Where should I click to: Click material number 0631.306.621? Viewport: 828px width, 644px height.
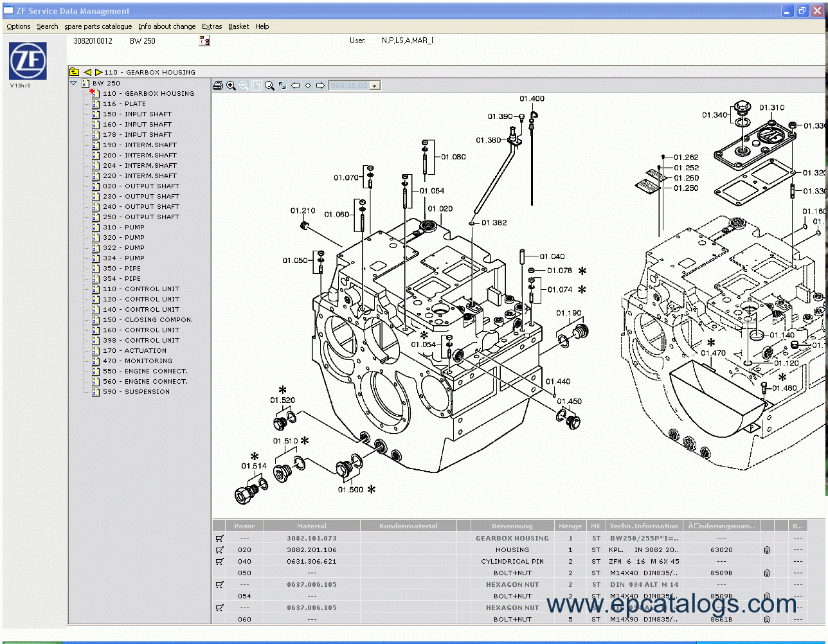coord(312,561)
